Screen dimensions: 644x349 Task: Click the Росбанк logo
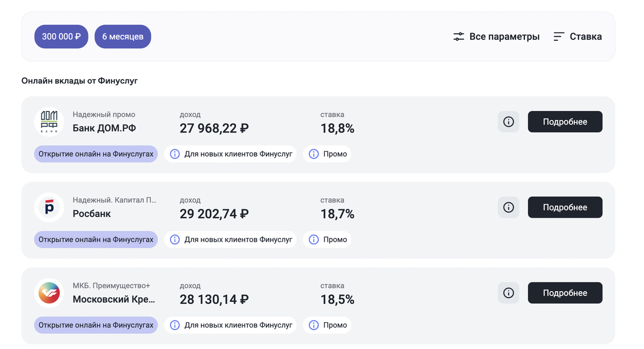coord(49,207)
